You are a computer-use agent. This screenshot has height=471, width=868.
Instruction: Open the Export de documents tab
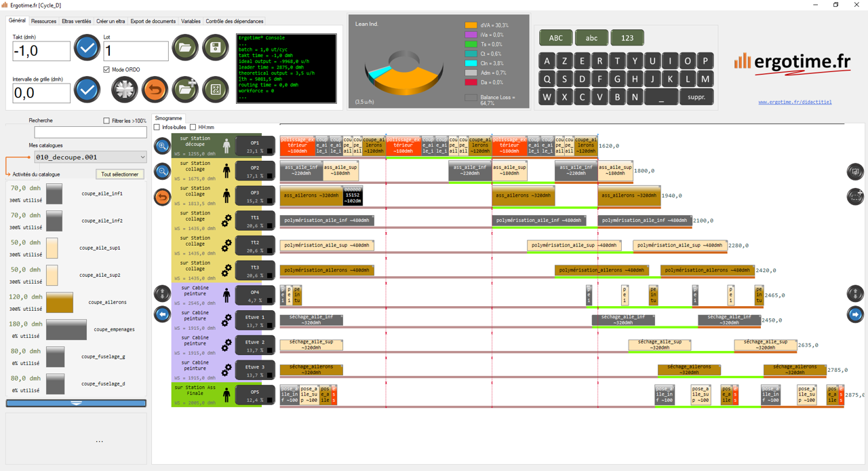coord(153,21)
